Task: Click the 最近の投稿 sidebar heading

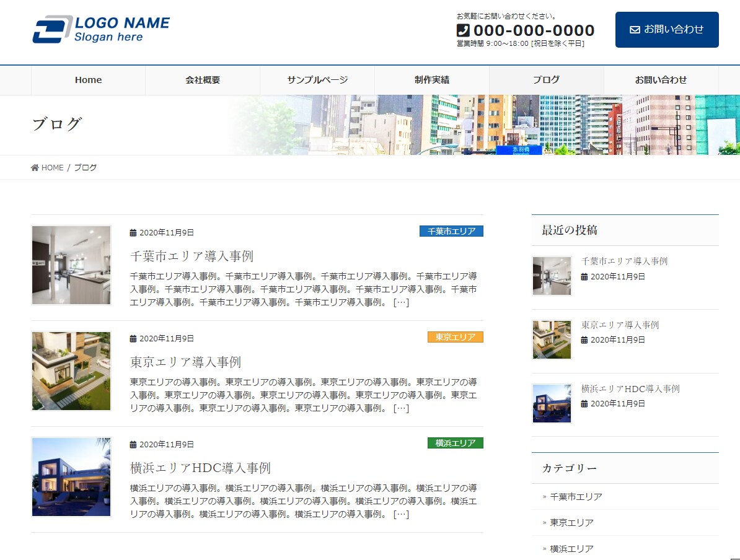Action: click(570, 230)
